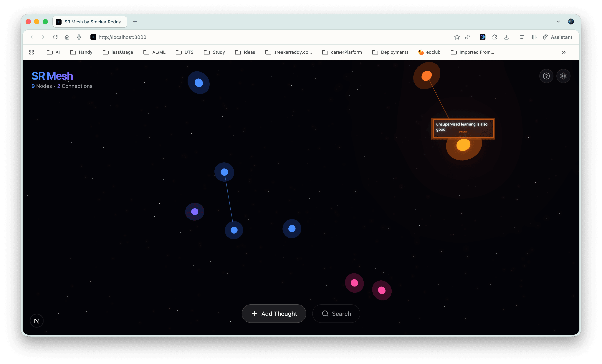Open Search in SR Mesh

pyautogui.click(x=336, y=313)
